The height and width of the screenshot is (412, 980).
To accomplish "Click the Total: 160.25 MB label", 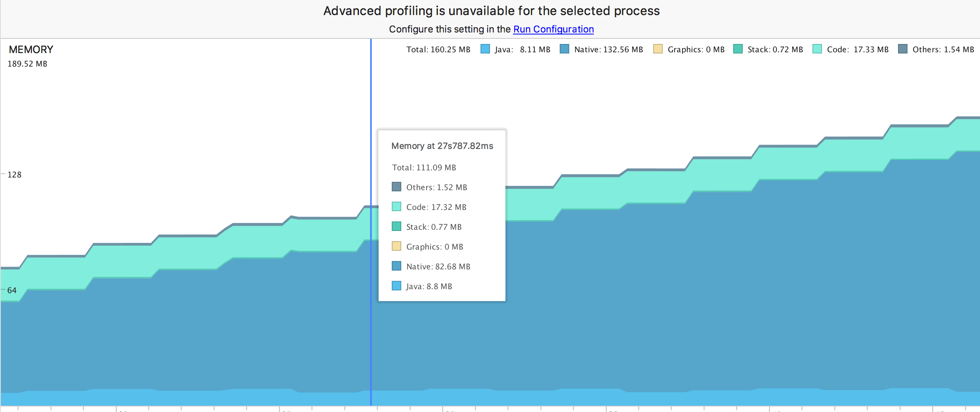I will [438, 49].
